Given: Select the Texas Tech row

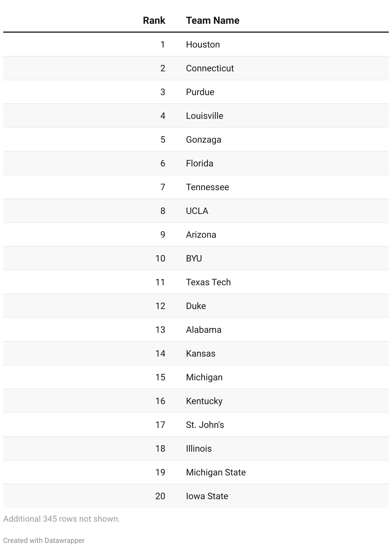Looking at the screenshot, I should (x=208, y=282).
